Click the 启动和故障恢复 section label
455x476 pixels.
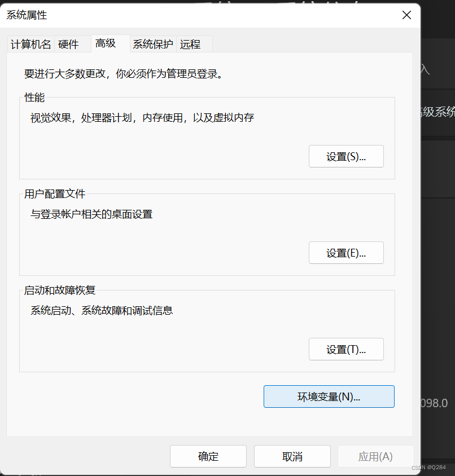tap(59, 290)
